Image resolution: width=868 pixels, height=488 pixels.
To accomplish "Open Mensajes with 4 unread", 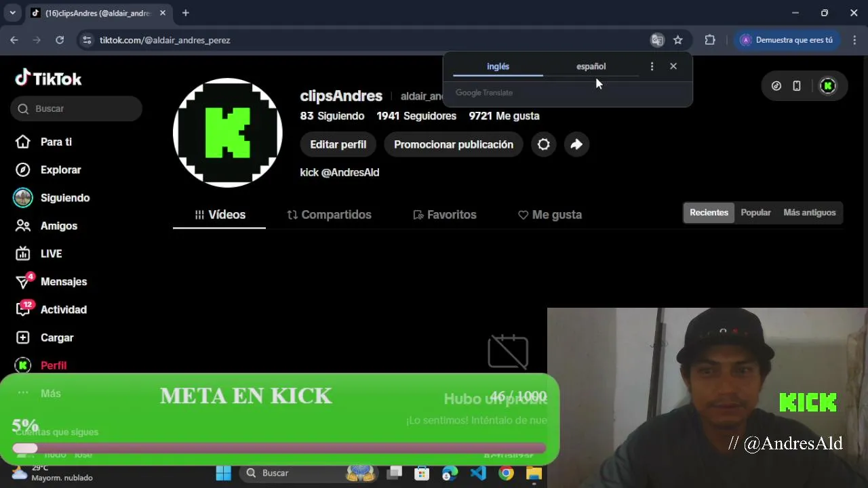I will coord(52,281).
